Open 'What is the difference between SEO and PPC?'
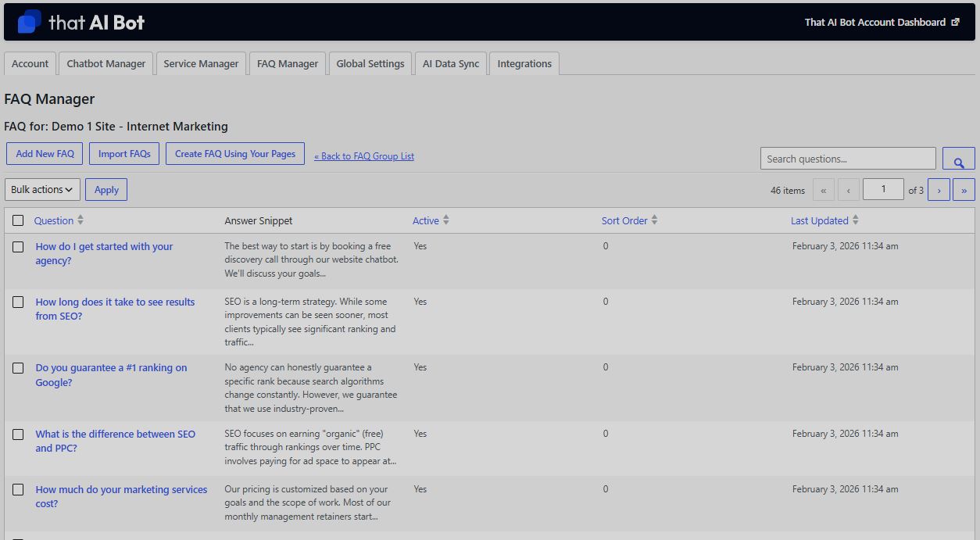Image resolution: width=980 pixels, height=540 pixels. pos(115,442)
